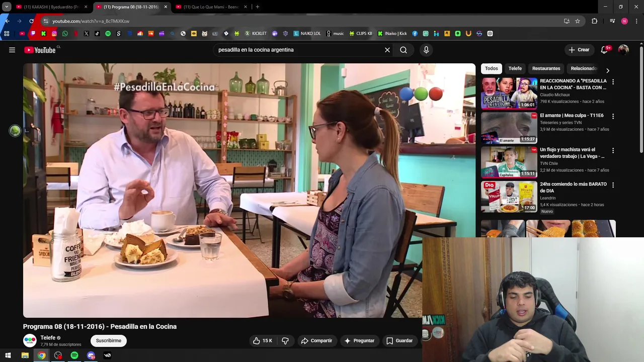Open Chrome profile N avatar
The width and height of the screenshot is (644, 362).
(x=624, y=21)
